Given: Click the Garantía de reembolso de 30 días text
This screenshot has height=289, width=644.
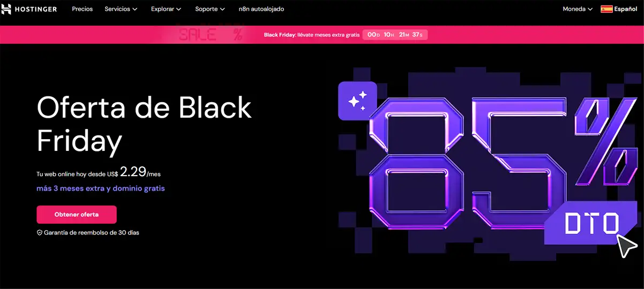Looking at the screenshot, I should point(91,233).
